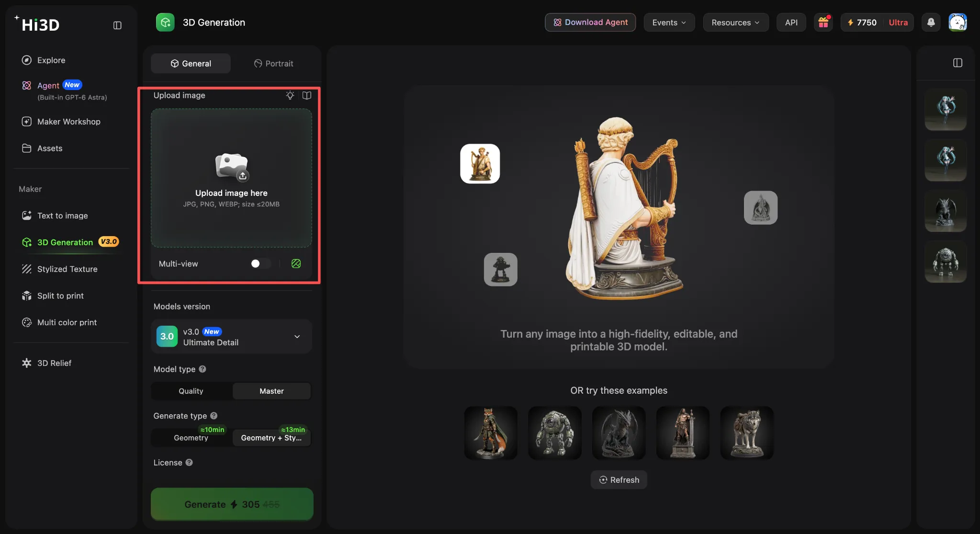The height and width of the screenshot is (534, 980).
Task: Click the Download Agent button
Action: point(590,23)
